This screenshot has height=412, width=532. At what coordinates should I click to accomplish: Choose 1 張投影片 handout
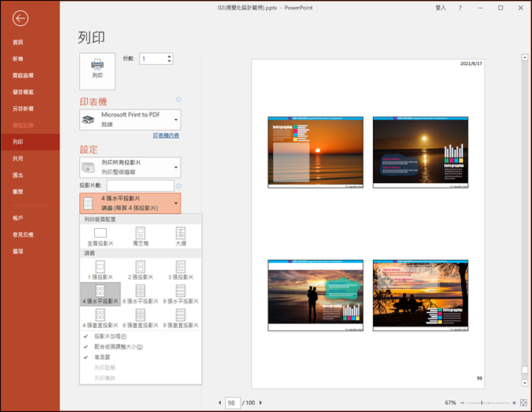pyautogui.click(x=101, y=270)
